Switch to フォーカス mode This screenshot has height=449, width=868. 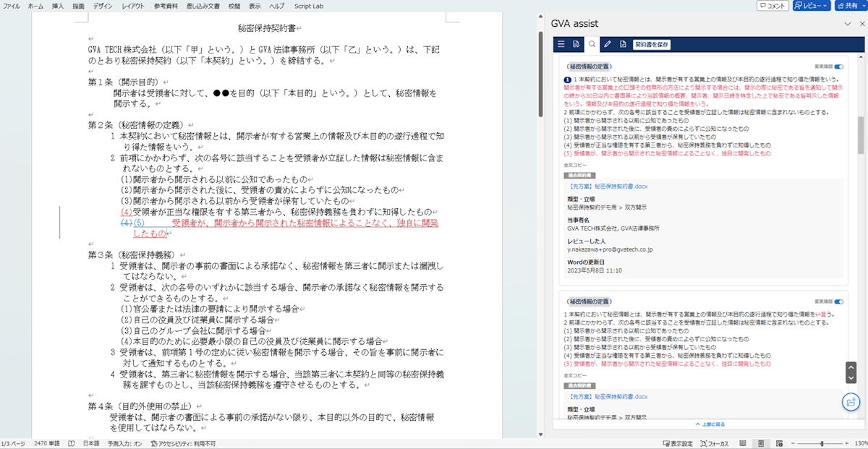[x=714, y=443]
